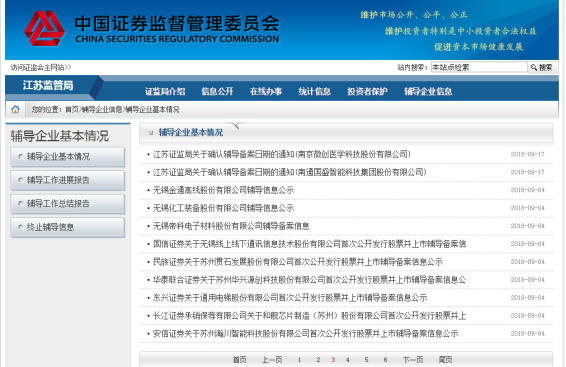Open the 在线办事 menu
This screenshot has width=566, height=367.
266,92
